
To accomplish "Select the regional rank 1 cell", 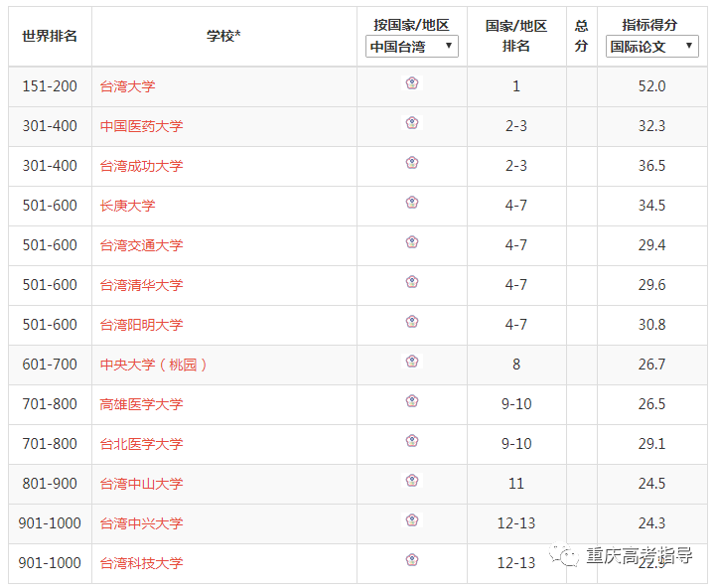I will click(516, 86).
